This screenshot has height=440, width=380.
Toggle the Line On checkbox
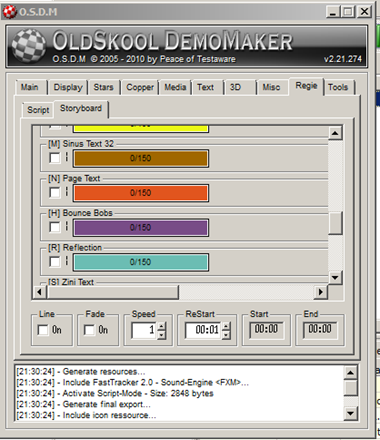[43, 330]
